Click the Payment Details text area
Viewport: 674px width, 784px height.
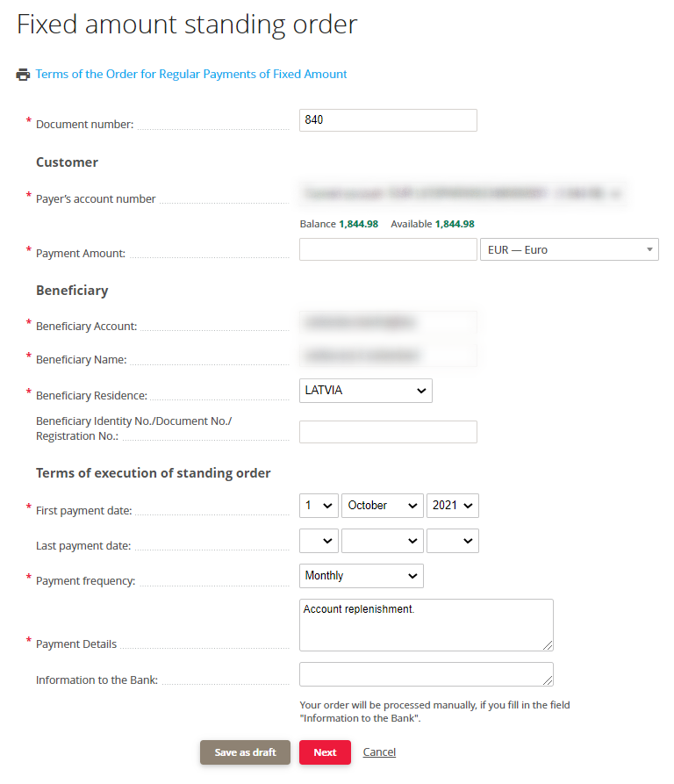(427, 625)
